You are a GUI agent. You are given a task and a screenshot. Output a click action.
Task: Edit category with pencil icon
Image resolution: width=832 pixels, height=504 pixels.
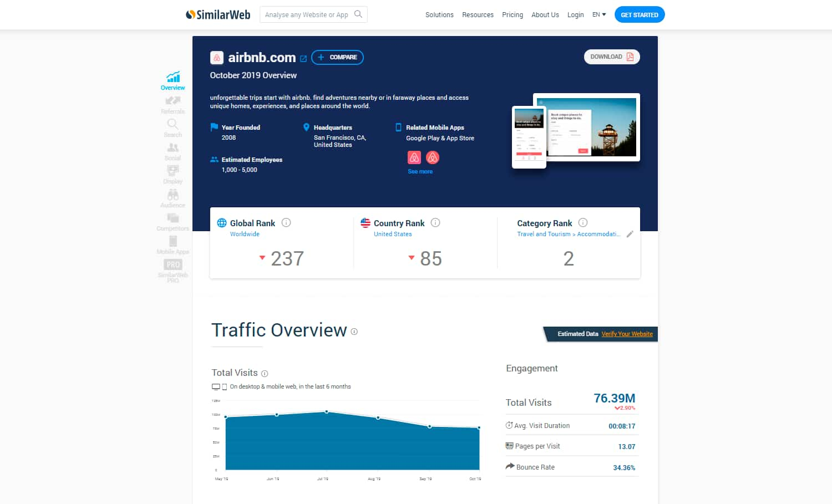coord(630,234)
